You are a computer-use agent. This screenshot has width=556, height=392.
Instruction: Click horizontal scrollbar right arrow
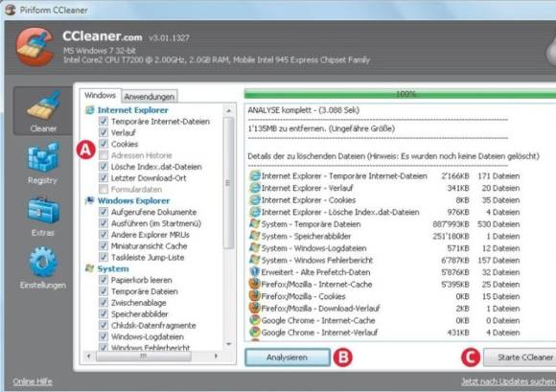point(216,356)
